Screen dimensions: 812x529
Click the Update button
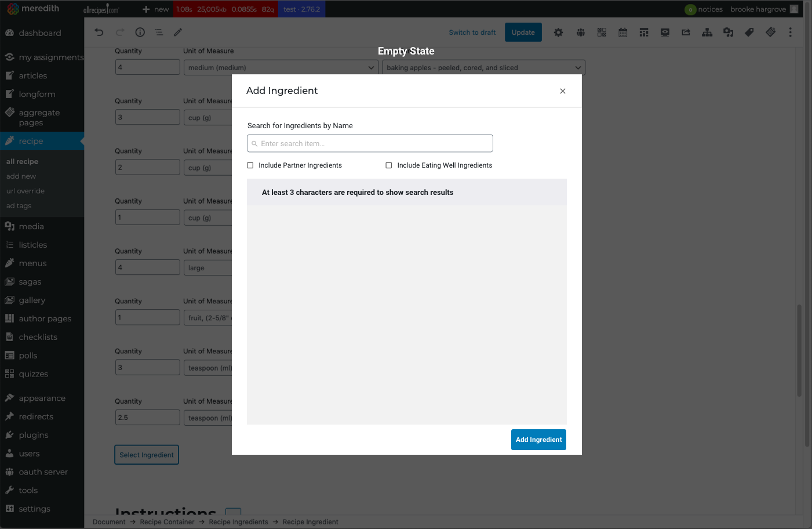pos(523,32)
